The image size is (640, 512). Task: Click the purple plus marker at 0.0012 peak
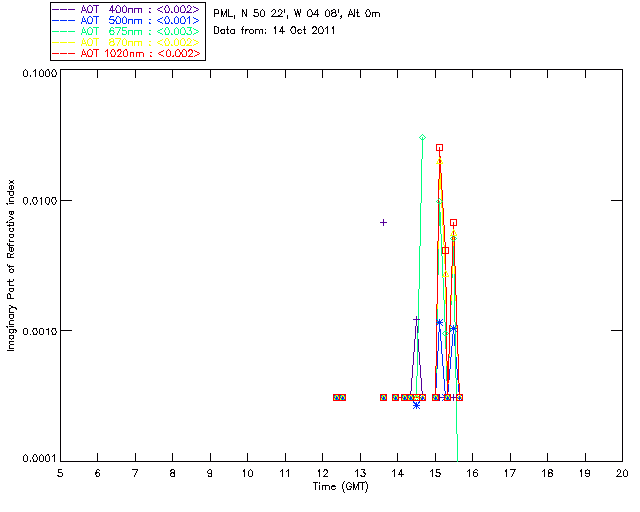click(x=416, y=319)
